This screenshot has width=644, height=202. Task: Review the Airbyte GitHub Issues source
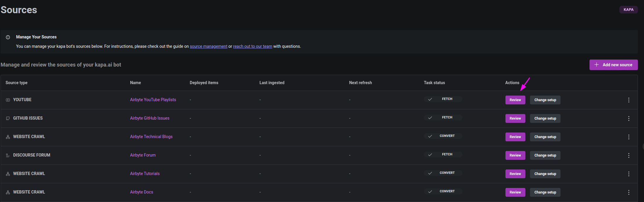tap(515, 118)
